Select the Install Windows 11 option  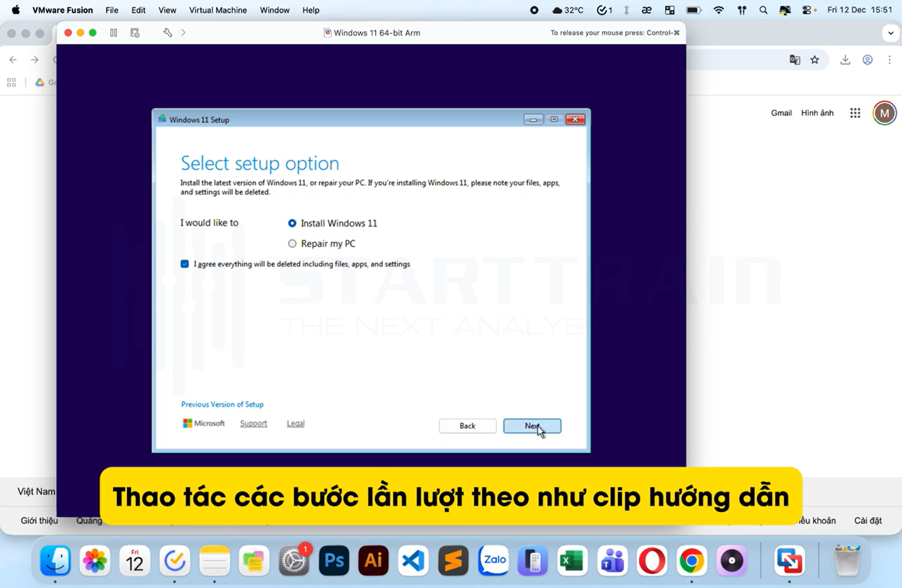click(292, 223)
